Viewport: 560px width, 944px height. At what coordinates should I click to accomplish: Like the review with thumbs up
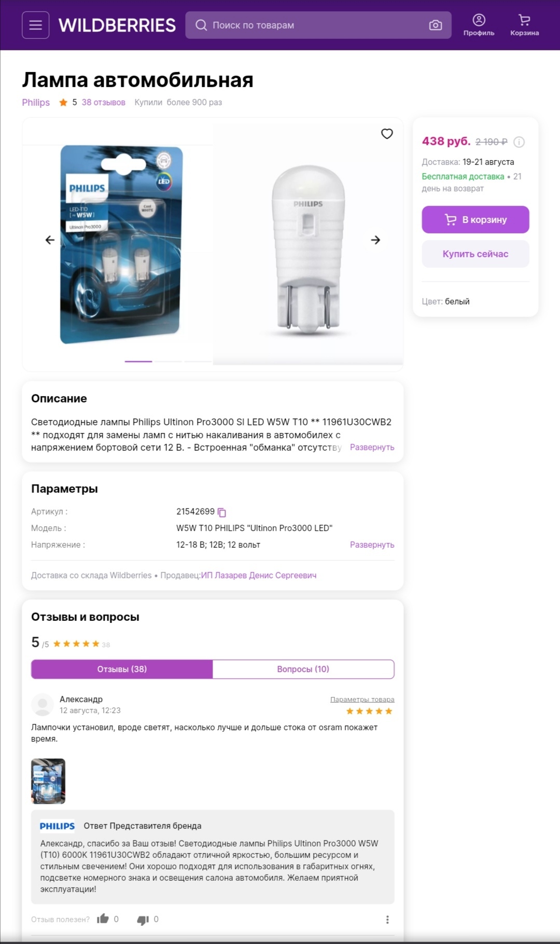pyautogui.click(x=103, y=919)
